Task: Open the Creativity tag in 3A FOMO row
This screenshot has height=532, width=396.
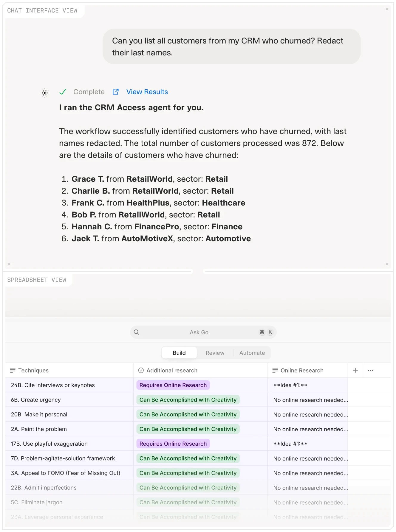Action: click(188, 473)
